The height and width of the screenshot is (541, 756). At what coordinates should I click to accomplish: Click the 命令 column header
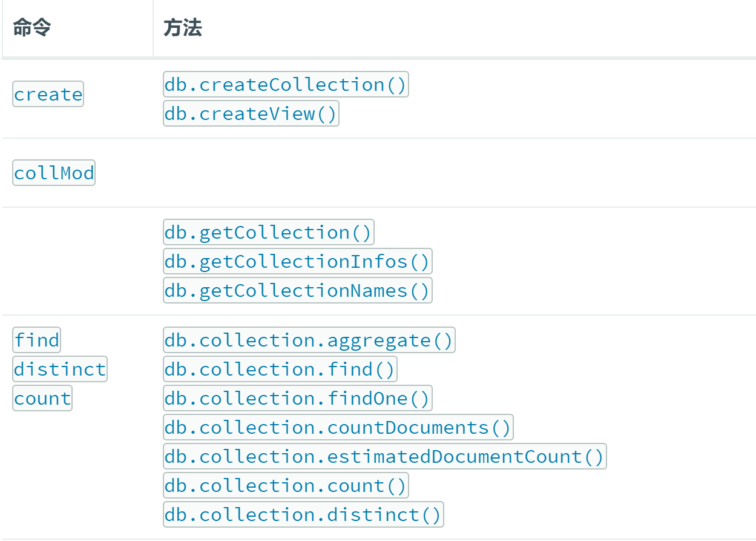32,28
